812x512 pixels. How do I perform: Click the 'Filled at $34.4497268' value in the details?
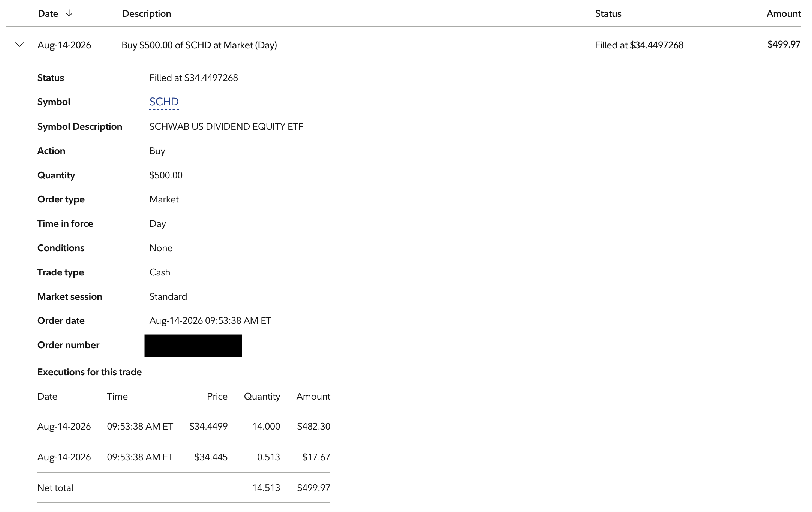coord(193,78)
